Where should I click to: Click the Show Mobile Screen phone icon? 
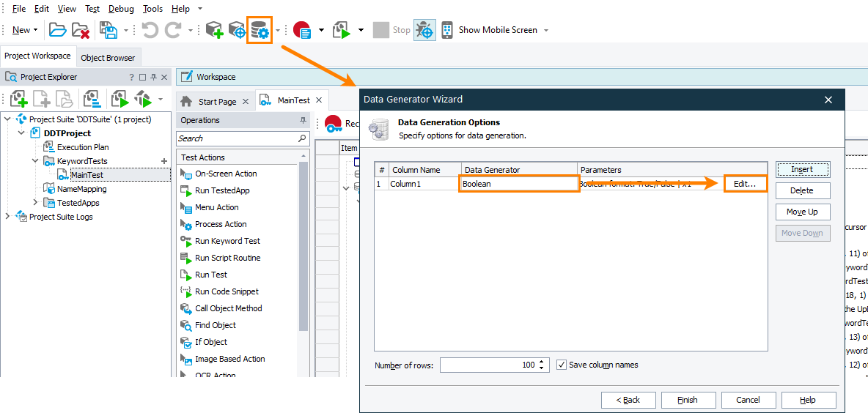click(446, 30)
